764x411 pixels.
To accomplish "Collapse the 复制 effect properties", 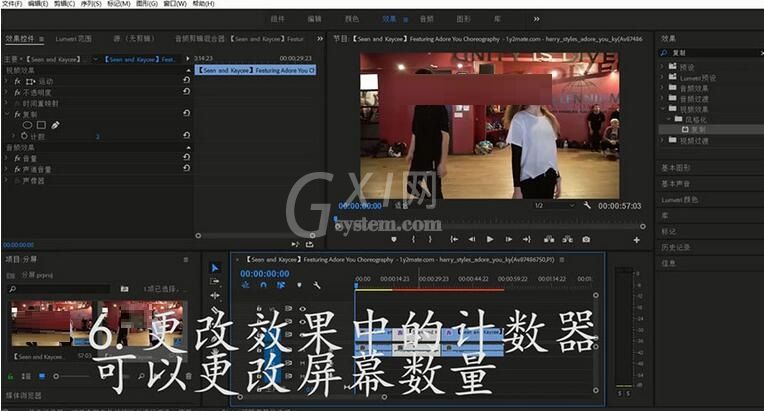I will pyautogui.click(x=6, y=114).
